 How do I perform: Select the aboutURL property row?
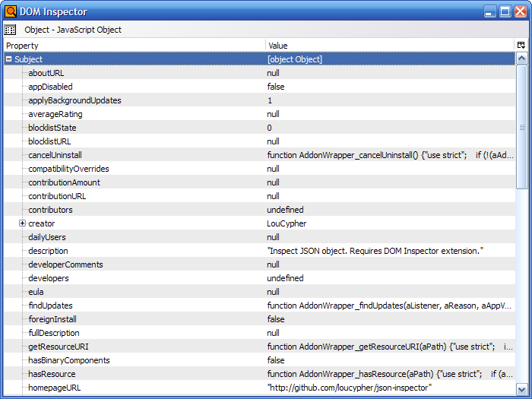[260, 73]
